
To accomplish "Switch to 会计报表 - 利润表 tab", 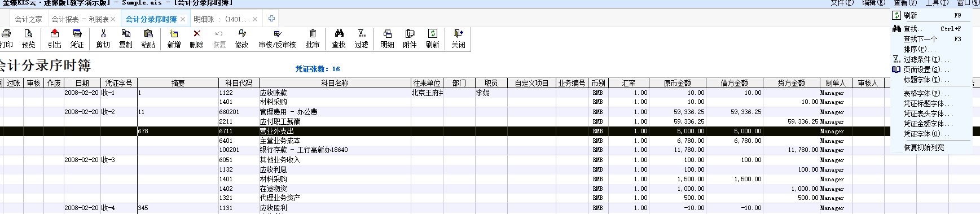I will coord(80,19).
